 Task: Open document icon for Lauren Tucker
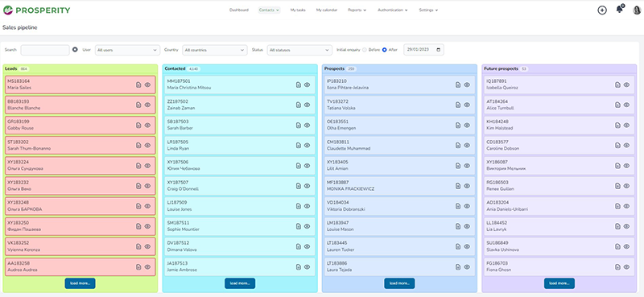tap(458, 246)
